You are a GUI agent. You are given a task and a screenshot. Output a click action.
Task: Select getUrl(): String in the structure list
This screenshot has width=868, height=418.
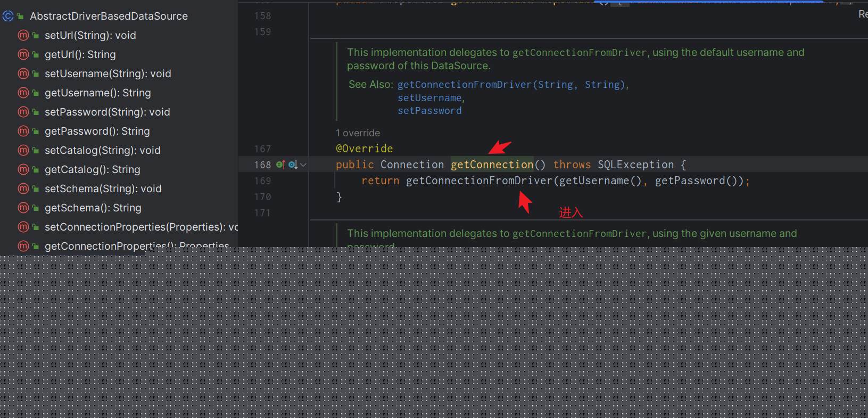click(80, 55)
